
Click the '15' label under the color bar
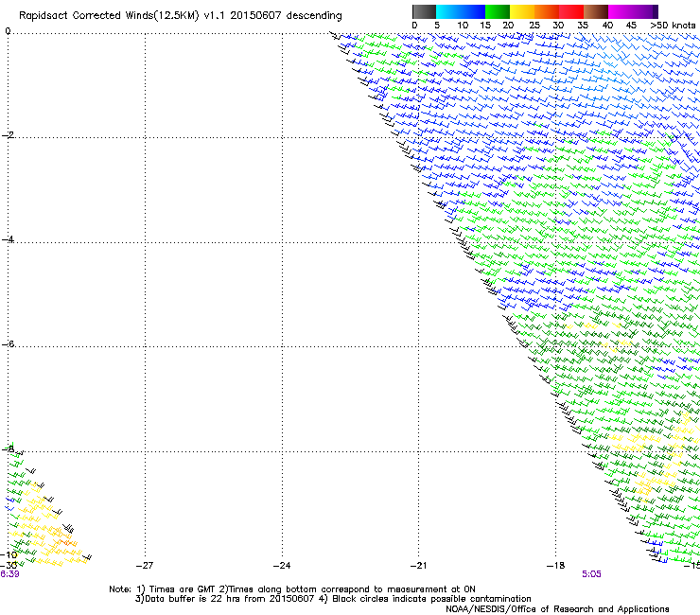point(485,26)
